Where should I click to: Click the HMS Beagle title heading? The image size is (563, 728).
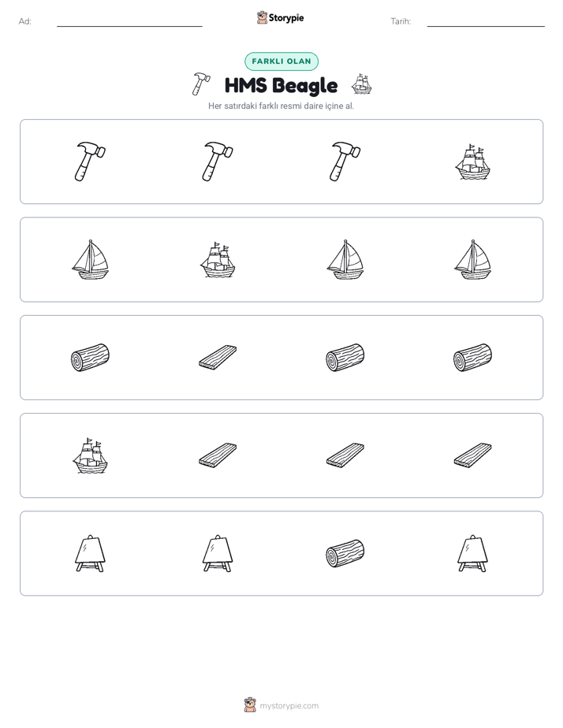(x=281, y=85)
